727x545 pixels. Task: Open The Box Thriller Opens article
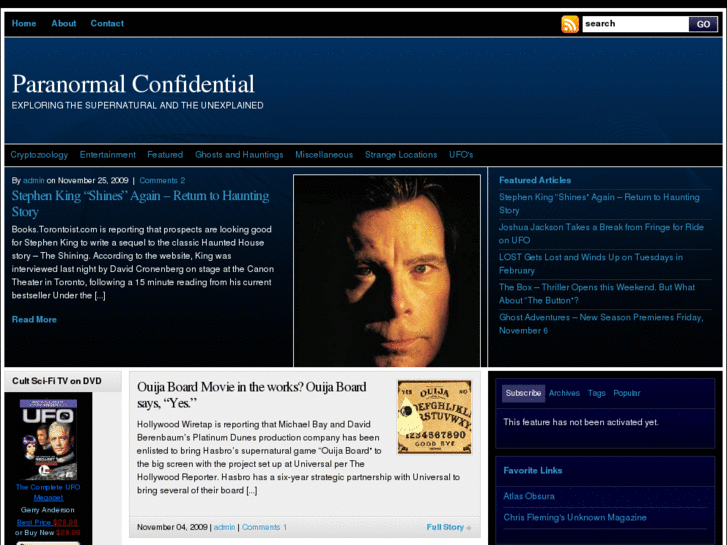[597, 294]
